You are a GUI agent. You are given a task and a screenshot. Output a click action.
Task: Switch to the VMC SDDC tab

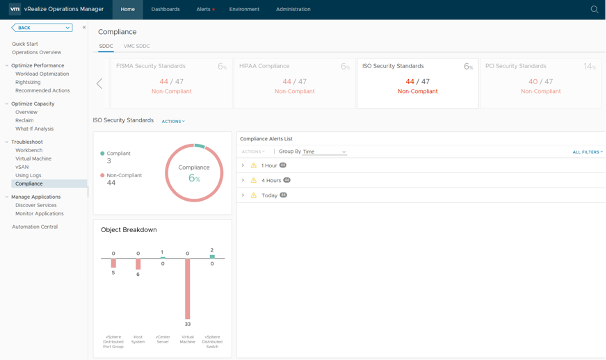(x=137, y=46)
